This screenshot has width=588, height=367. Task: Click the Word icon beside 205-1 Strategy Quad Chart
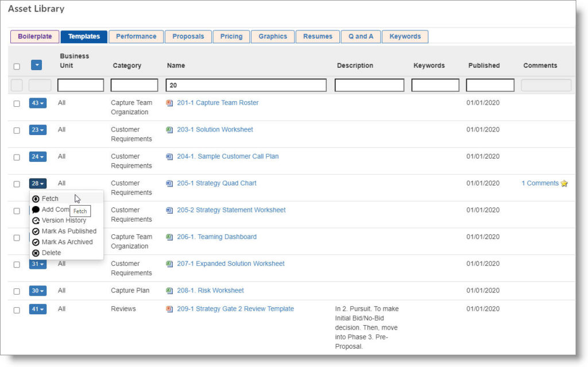(169, 184)
